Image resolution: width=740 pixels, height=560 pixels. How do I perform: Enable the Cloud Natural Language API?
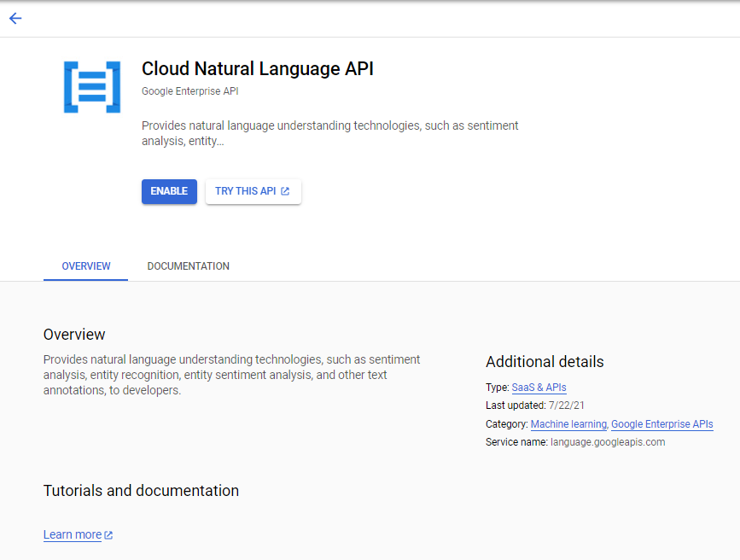tap(168, 191)
